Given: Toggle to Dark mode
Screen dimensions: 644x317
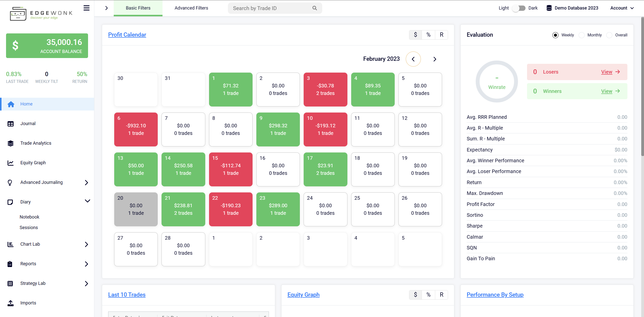Looking at the screenshot, I should click(519, 7).
